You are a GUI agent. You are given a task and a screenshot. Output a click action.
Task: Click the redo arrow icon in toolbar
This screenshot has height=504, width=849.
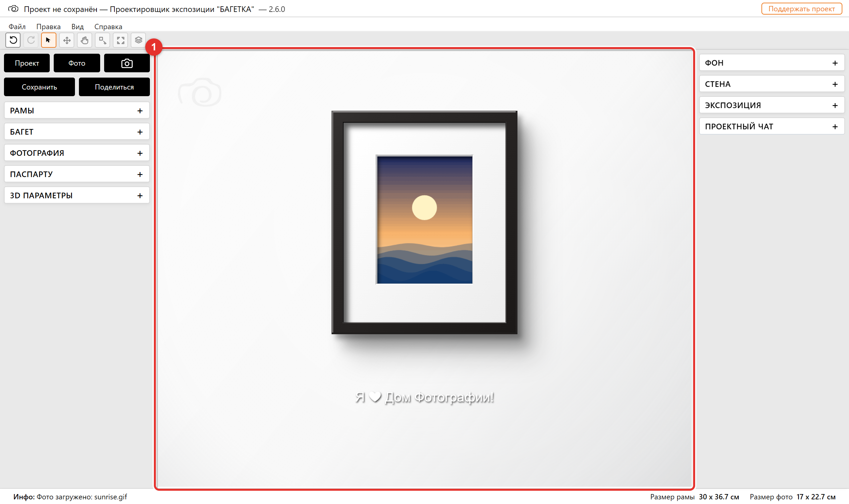pyautogui.click(x=31, y=40)
